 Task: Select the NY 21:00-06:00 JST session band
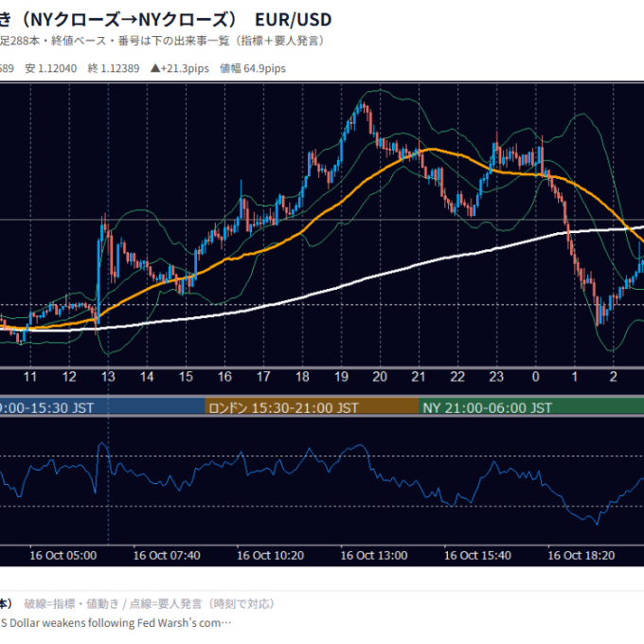[531, 407]
